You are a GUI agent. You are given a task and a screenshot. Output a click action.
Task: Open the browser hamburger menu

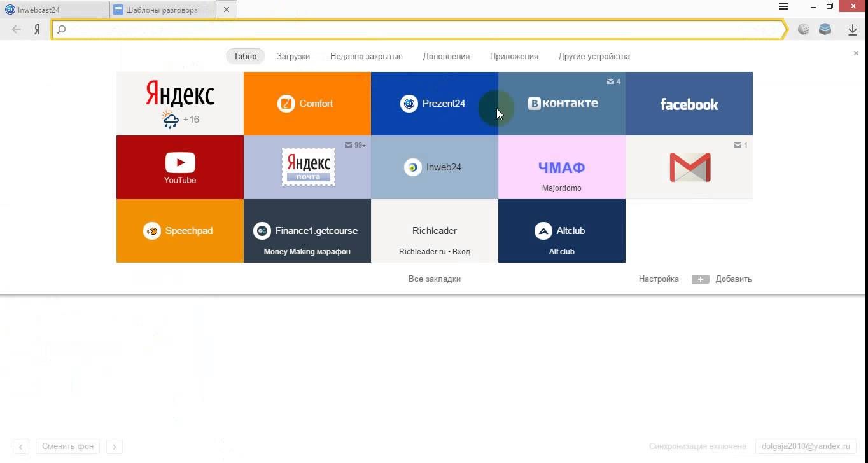(783, 7)
